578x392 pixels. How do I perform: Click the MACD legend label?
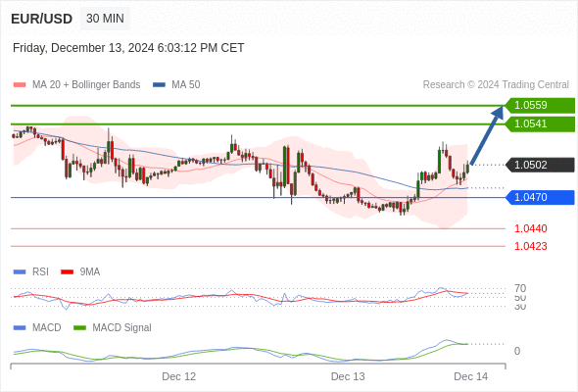47,328
